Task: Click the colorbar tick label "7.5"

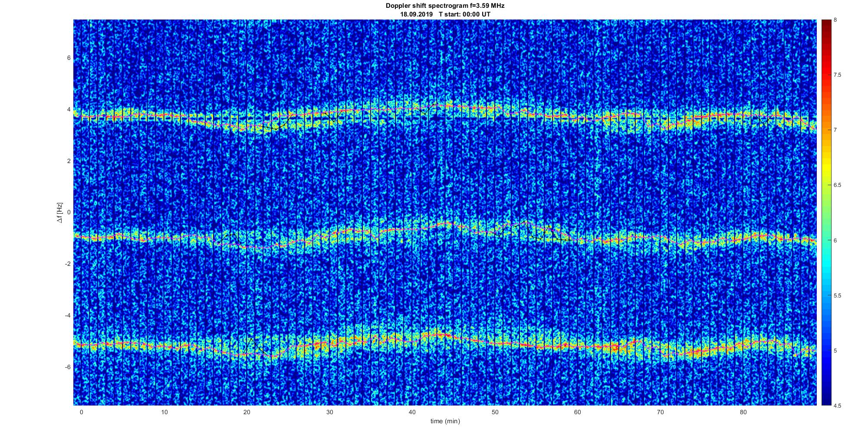Action: [x=837, y=75]
